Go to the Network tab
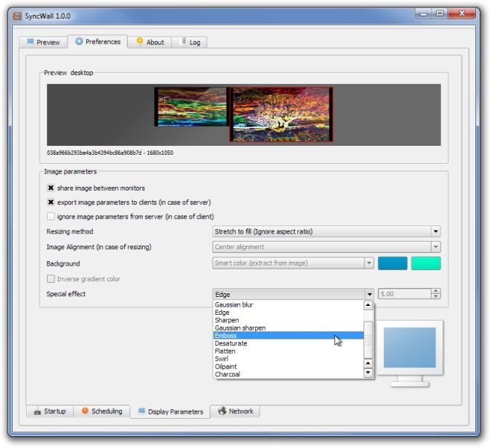The height and width of the screenshot is (448, 491). click(236, 411)
